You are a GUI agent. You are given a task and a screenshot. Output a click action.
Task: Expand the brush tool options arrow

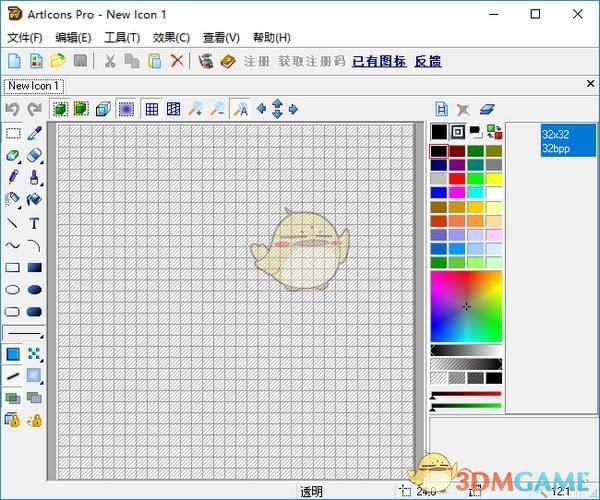[41, 185]
